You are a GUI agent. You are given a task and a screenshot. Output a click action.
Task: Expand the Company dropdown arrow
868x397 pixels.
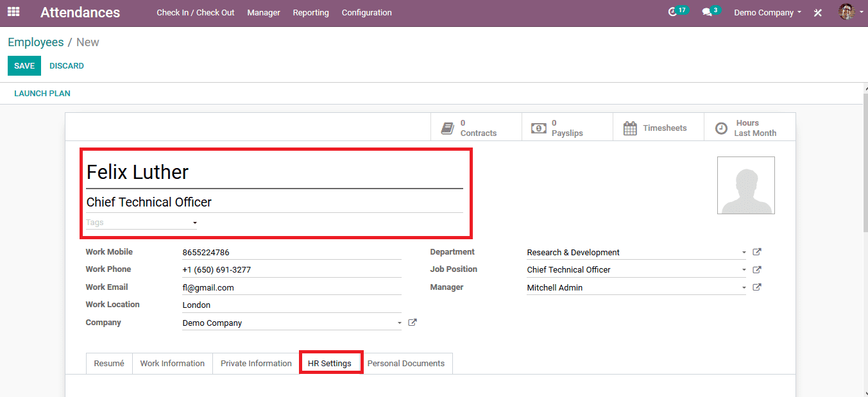tap(399, 323)
